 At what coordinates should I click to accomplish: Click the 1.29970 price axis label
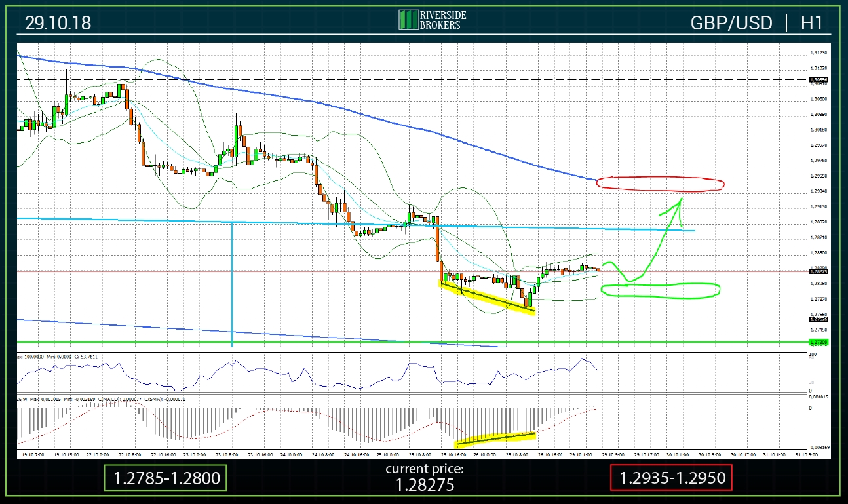[819, 145]
